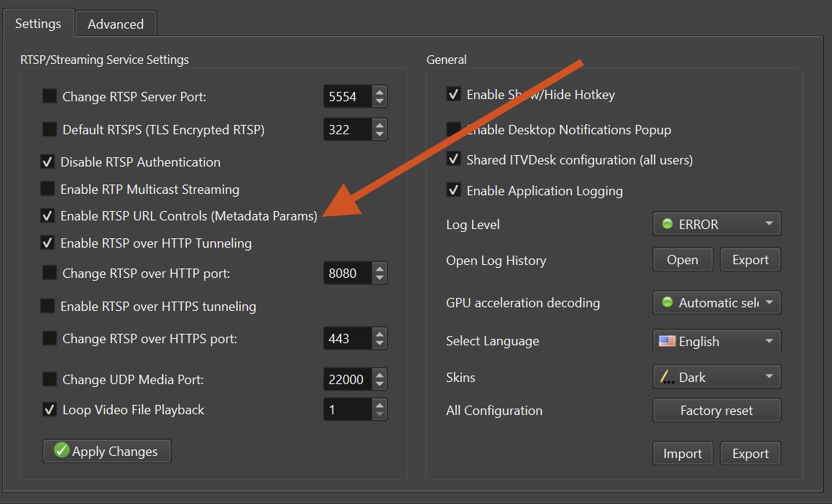Open the Log Level dropdown

pyautogui.click(x=716, y=224)
